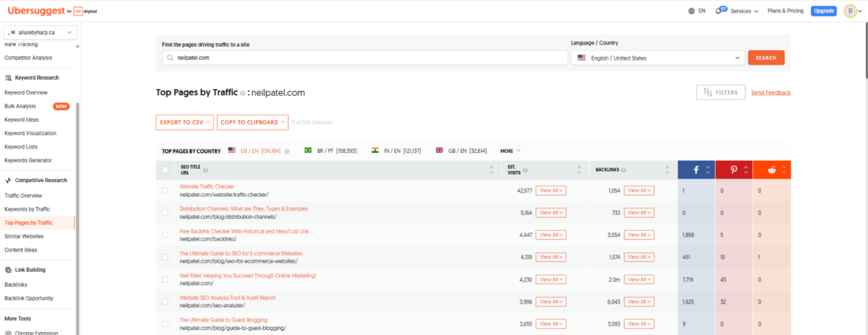Open Keyword Visualization in sidebar

(31, 133)
